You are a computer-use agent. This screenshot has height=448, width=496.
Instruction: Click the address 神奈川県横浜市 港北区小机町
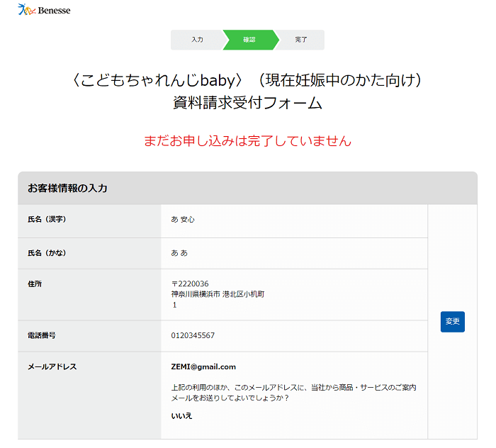pos(218,294)
